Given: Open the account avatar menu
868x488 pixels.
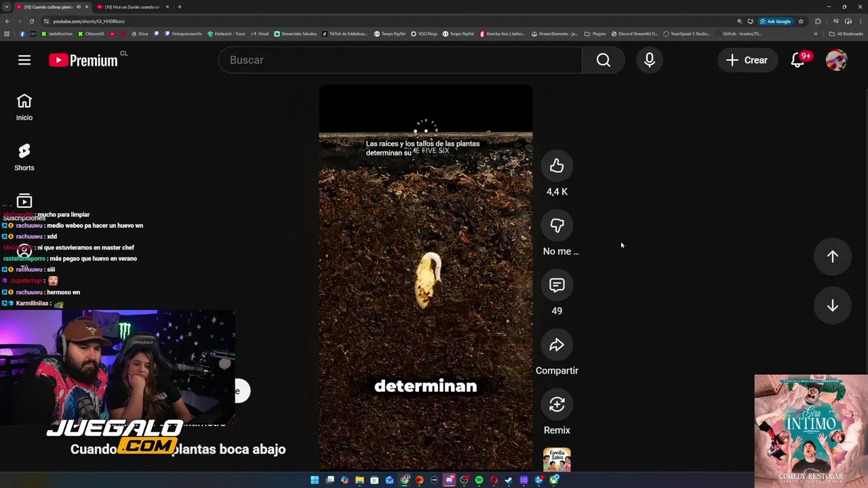Looking at the screenshot, I should click(836, 60).
